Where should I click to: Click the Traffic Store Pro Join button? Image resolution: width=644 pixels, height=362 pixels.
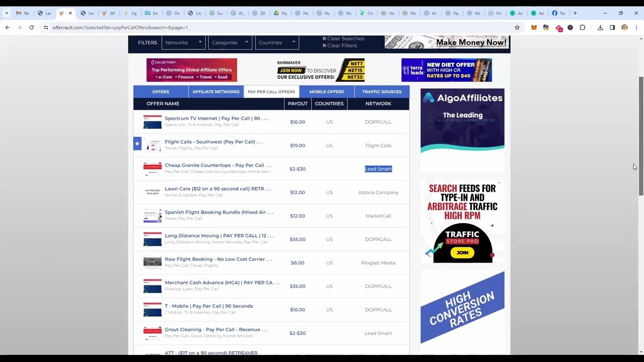pyautogui.click(x=462, y=253)
